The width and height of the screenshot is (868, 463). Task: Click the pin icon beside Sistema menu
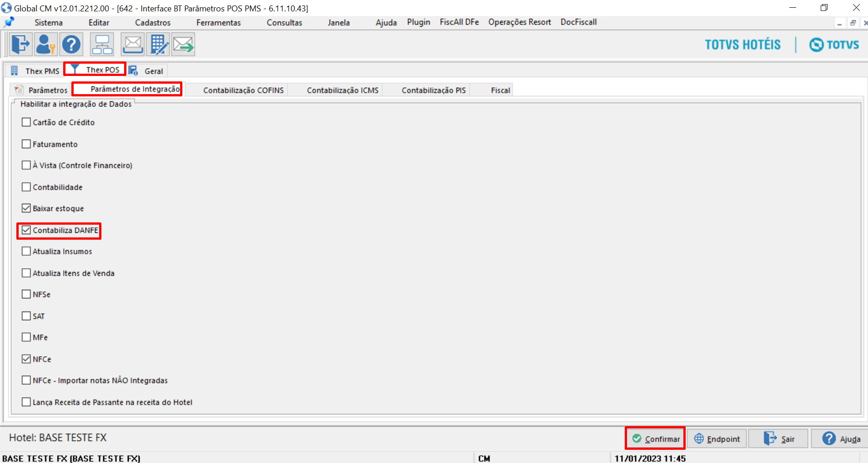pos(9,22)
